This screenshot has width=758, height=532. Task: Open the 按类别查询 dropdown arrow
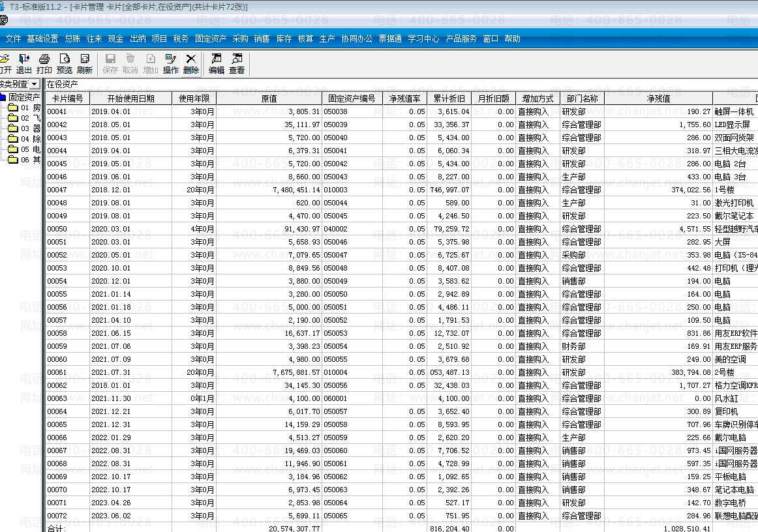[35, 84]
